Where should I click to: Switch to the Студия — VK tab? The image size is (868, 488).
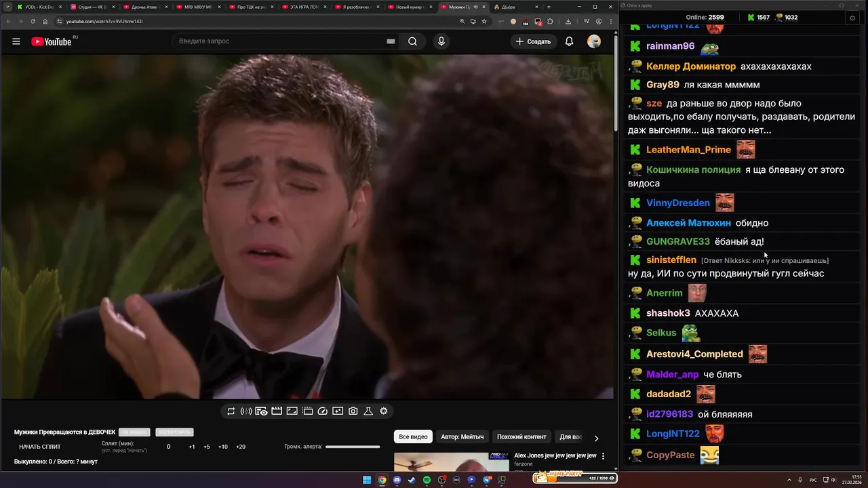[91, 7]
